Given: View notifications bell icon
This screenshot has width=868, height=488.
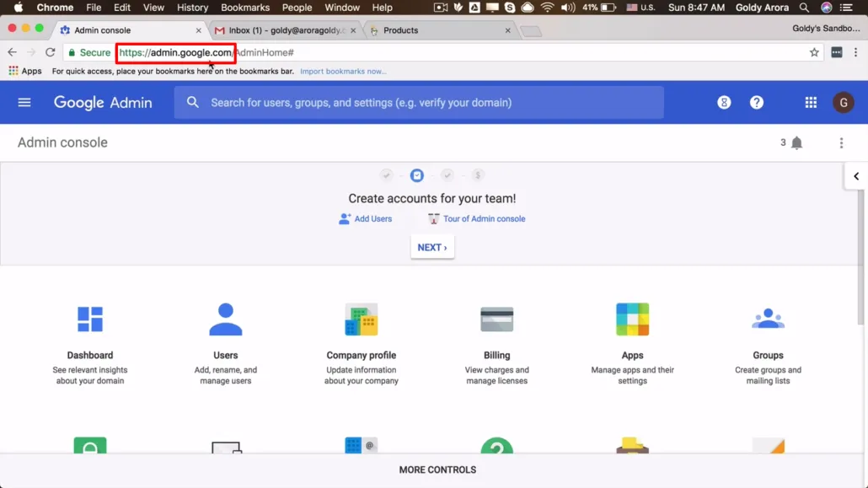Looking at the screenshot, I should pos(796,143).
